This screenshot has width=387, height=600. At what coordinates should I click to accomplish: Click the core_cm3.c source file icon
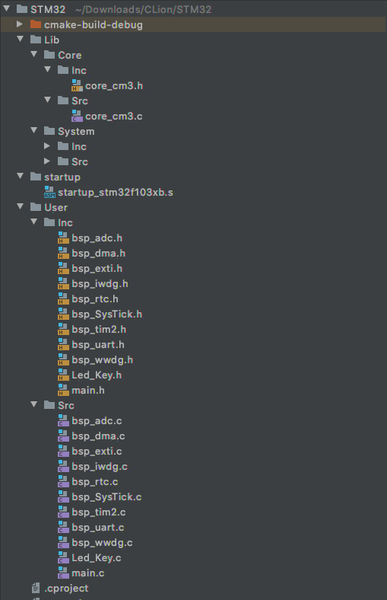(x=77, y=116)
